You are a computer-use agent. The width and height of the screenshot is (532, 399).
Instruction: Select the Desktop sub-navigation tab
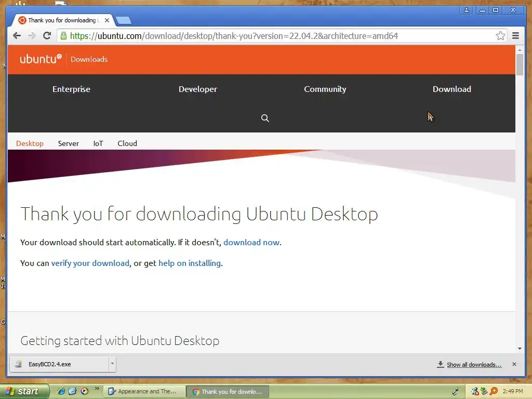[30, 143]
